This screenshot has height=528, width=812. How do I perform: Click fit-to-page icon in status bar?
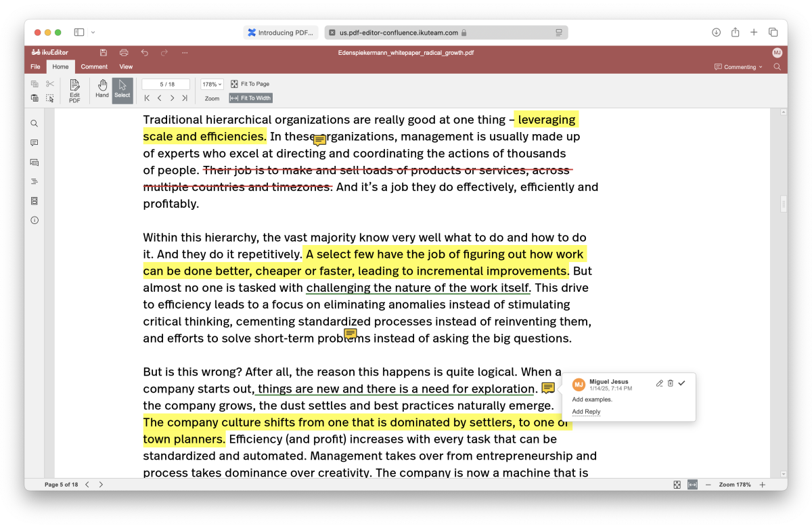pyautogui.click(x=677, y=485)
